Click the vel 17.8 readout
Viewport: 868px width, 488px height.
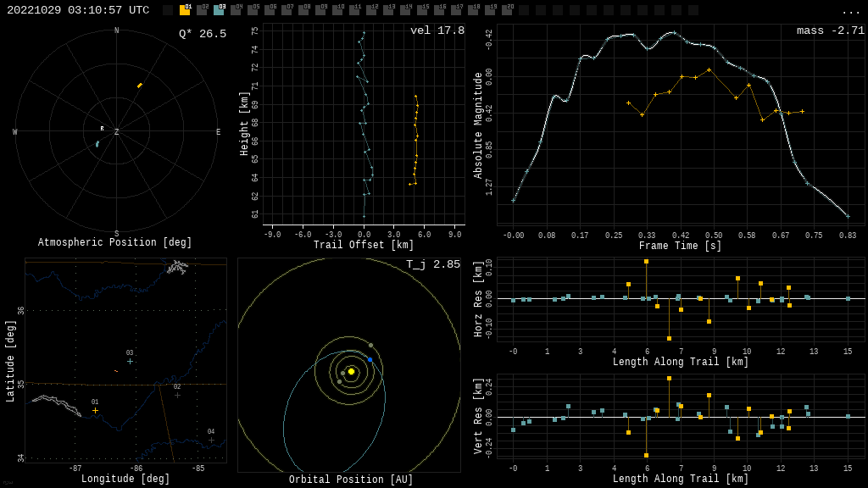point(437,30)
